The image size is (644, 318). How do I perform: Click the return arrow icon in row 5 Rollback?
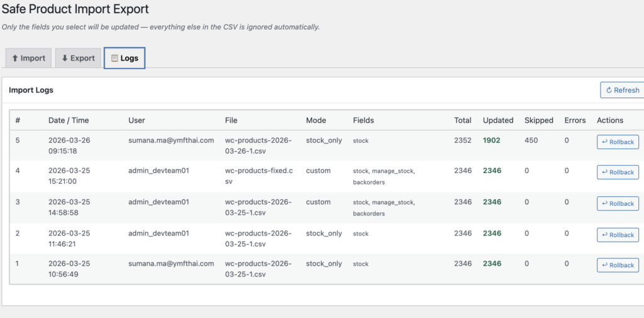[605, 142]
